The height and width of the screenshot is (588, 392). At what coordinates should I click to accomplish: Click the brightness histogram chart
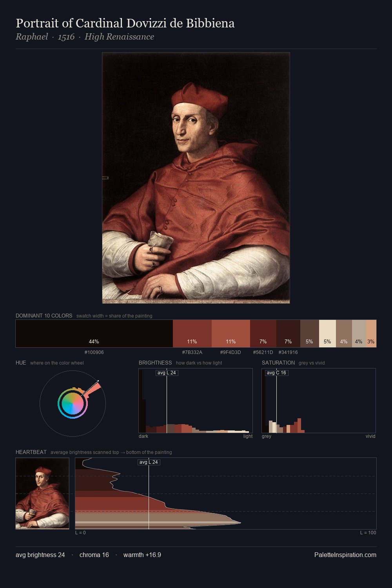click(196, 401)
